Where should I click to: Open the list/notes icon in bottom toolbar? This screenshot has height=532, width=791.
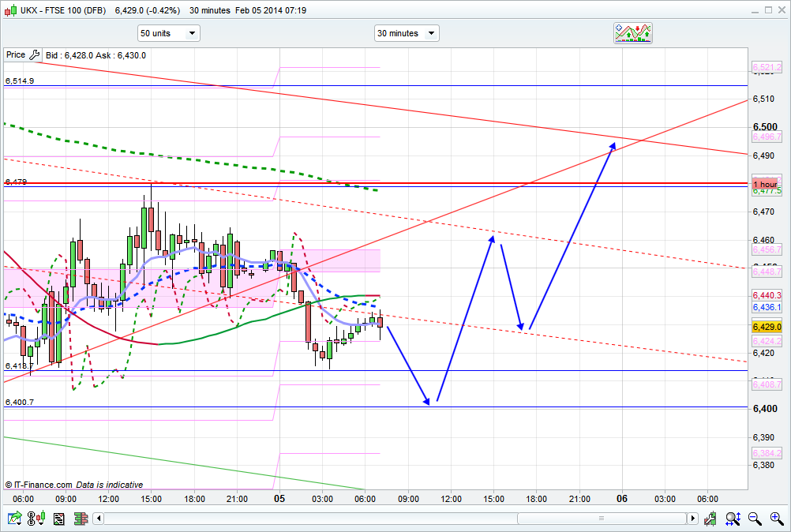pyautogui.click(x=58, y=519)
